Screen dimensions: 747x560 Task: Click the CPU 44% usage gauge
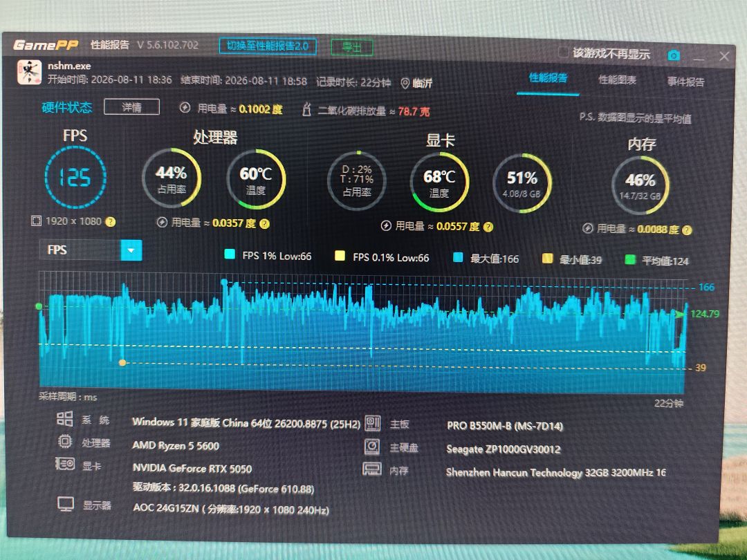[x=172, y=178]
